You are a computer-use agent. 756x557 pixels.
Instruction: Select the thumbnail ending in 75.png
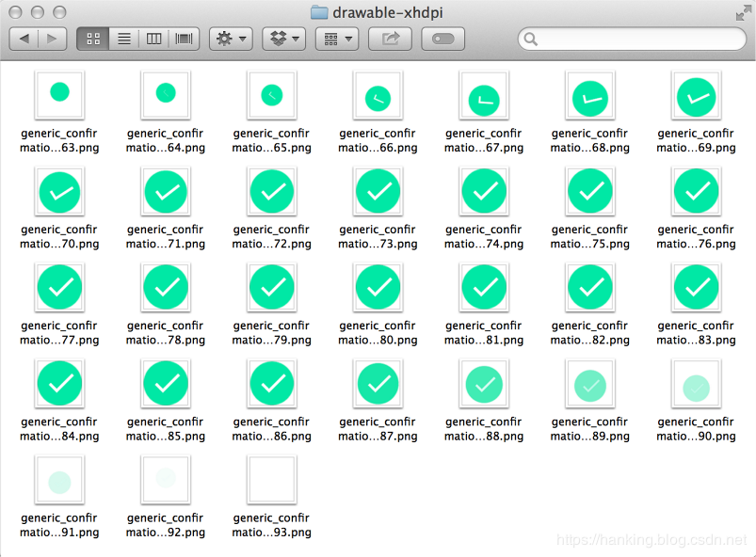point(589,191)
